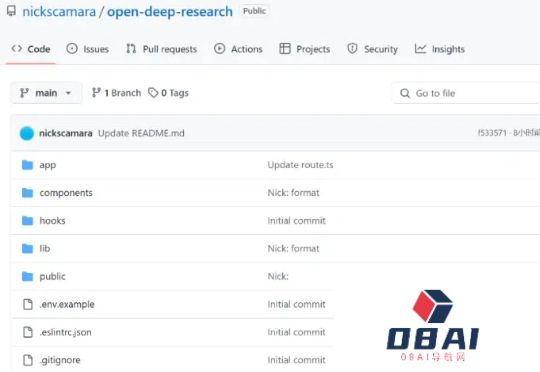
Task: Open the Issues tab
Action: click(87, 49)
